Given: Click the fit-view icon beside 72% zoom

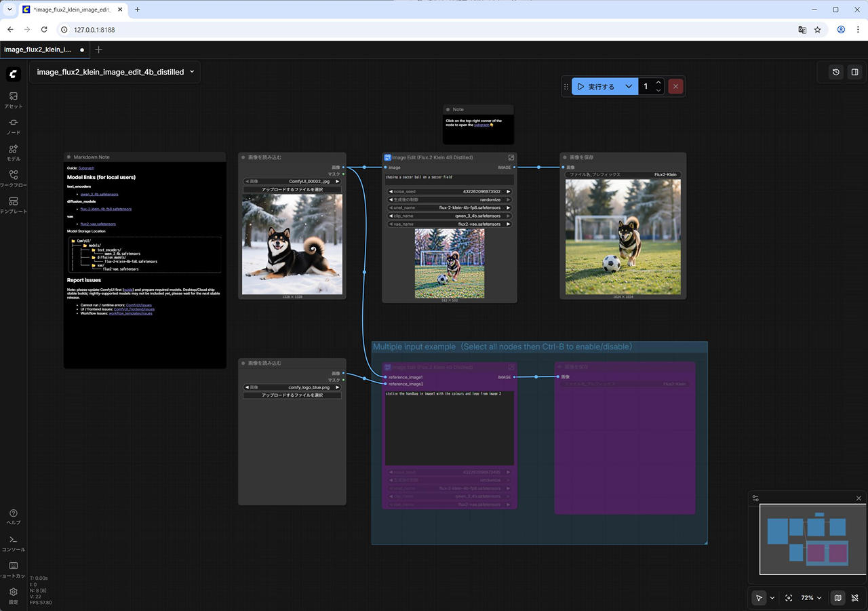Looking at the screenshot, I should (789, 598).
